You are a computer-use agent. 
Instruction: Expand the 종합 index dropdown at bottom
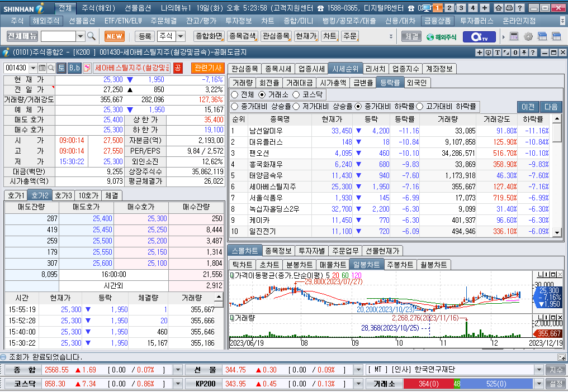[178, 370]
